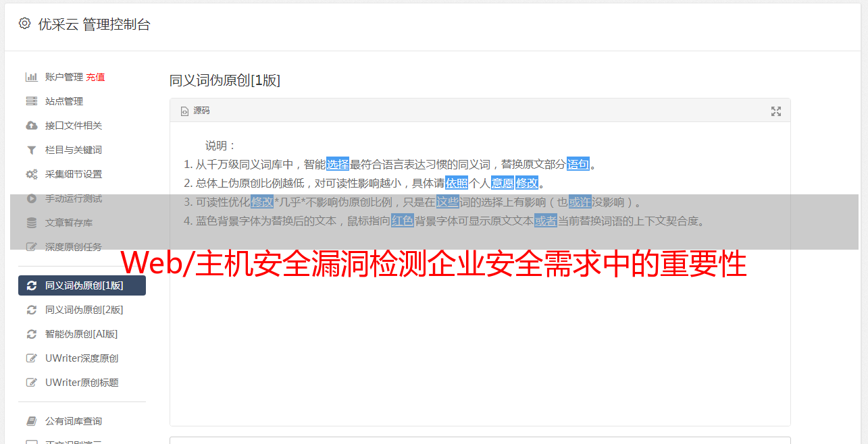Go to UWriter原创标题 page
This screenshot has width=868, height=444.
[82, 383]
